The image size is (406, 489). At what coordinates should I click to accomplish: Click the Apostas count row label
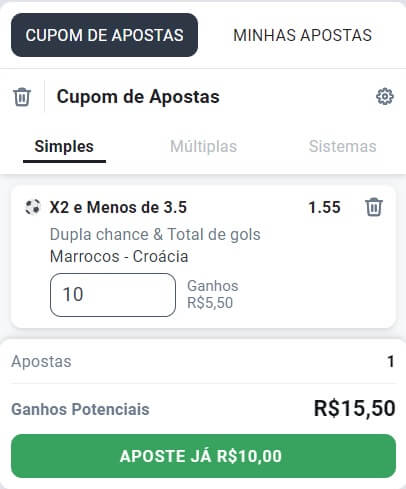click(41, 362)
